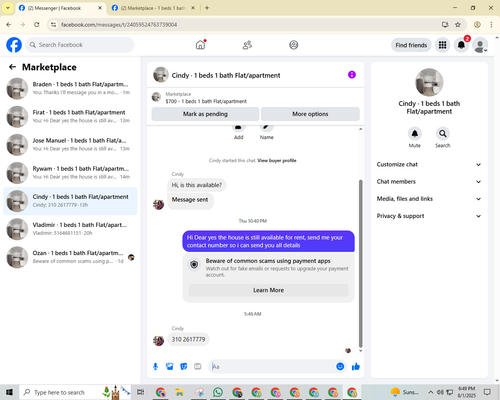Open Task View on the taskbar
The width and height of the screenshot is (500, 400).
(141, 392)
